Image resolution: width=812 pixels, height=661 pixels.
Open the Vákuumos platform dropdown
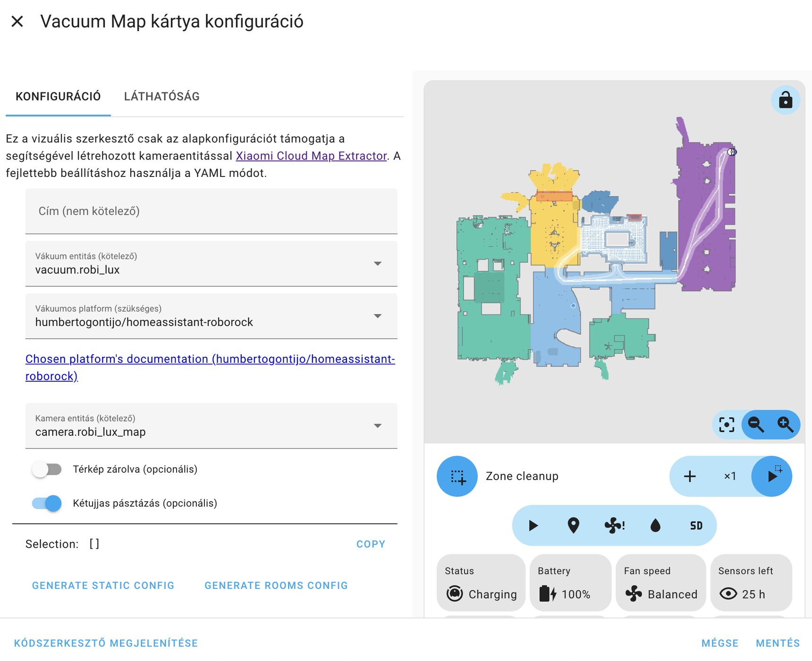point(211,316)
